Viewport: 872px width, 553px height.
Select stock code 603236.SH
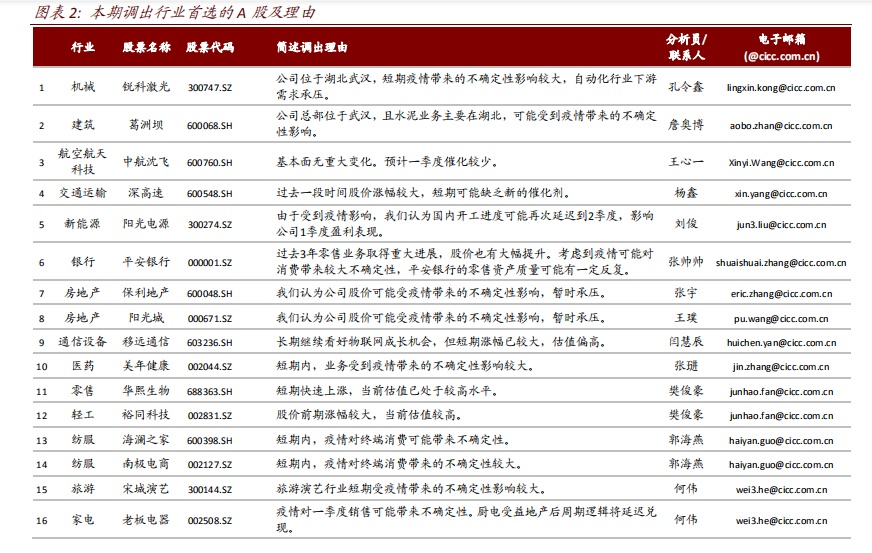point(210,343)
